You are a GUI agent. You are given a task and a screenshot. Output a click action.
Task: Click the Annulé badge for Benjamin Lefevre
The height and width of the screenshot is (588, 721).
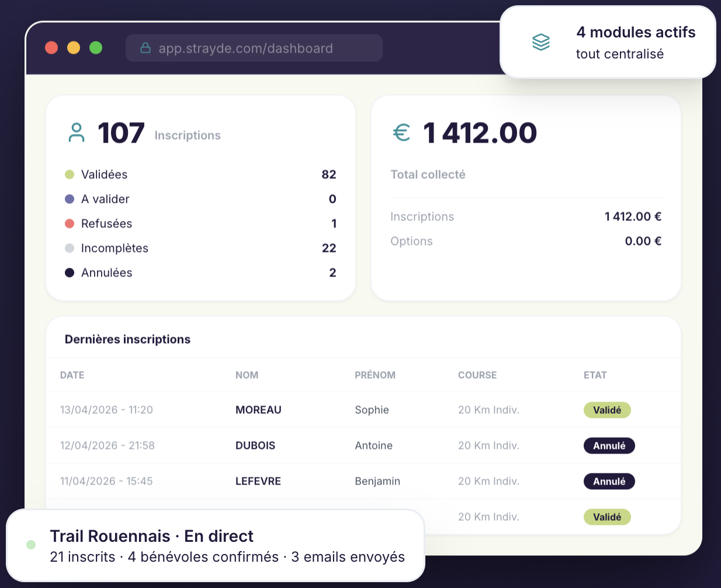(x=609, y=481)
